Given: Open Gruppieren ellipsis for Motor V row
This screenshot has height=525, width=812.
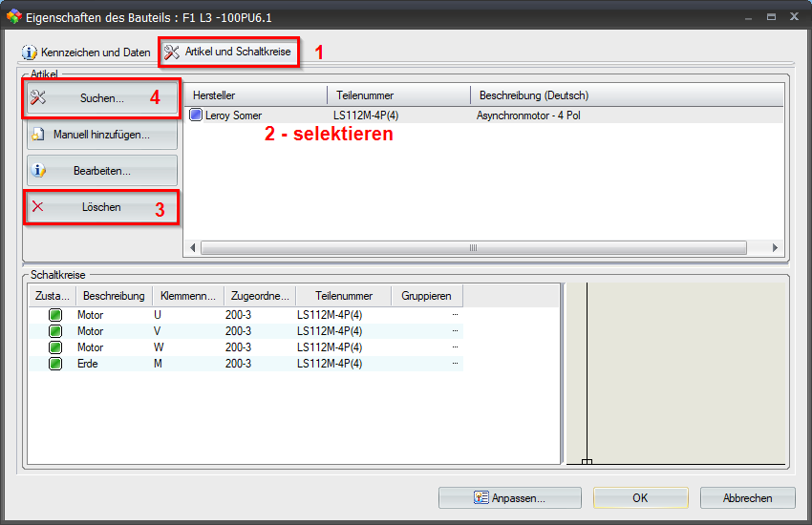Looking at the screenshot, I should pos(455,331).
